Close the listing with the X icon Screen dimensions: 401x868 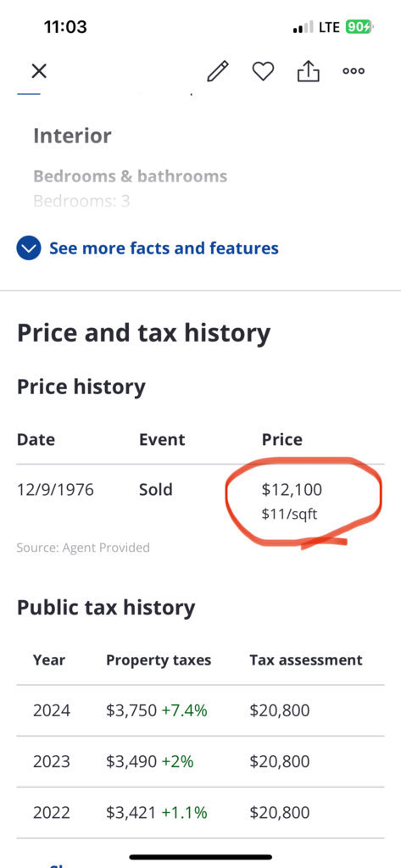pyautogui.click(x=39, y=71)
